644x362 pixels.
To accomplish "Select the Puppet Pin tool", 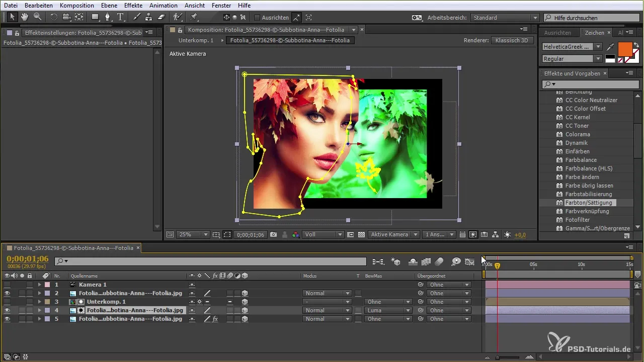I will 194,17.
